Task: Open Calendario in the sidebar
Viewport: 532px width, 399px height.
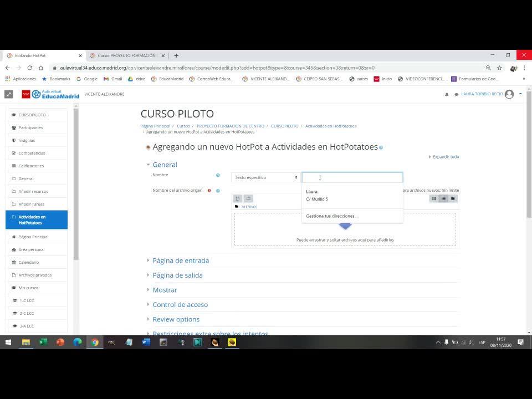Action: pyautogui.click(x=37, y=262)
